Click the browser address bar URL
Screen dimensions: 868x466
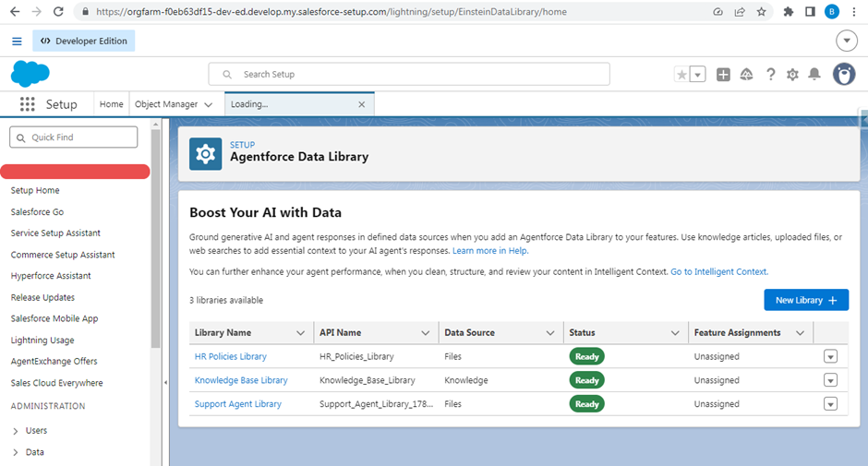[x=331, y=12]
